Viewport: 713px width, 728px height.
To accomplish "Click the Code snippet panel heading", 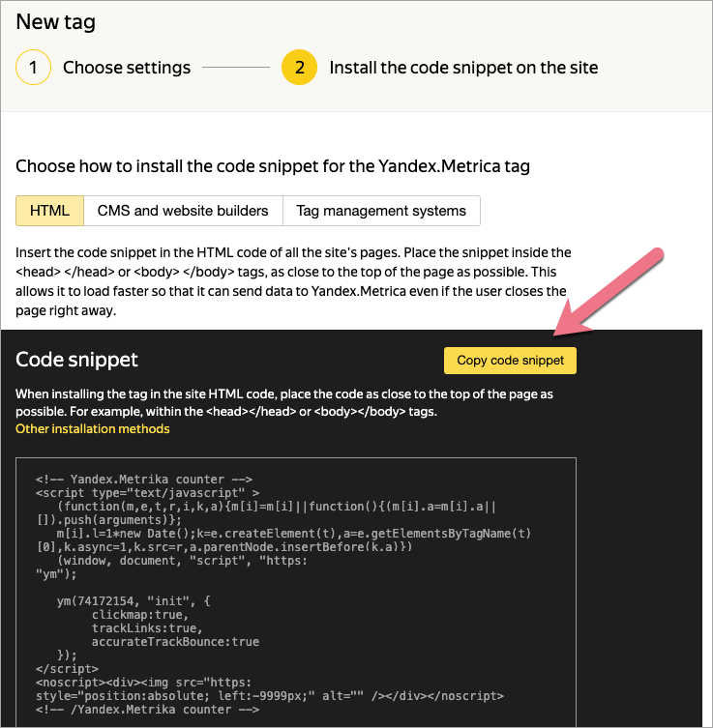I will [x=76, y=360].
